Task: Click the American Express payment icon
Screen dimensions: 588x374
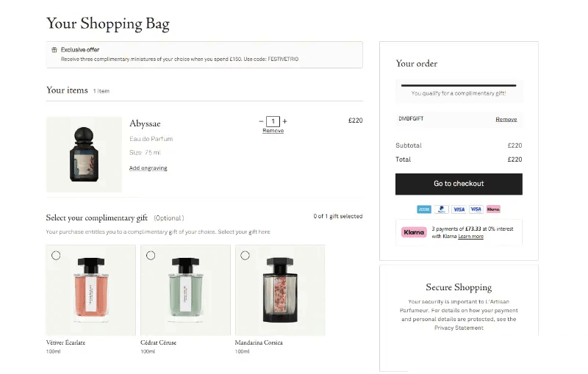Action: pos(424,209)
